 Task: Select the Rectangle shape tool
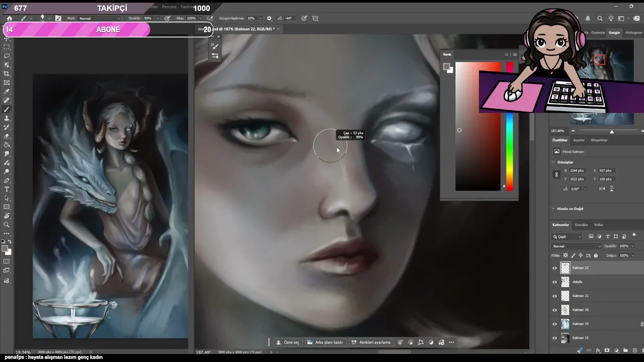pyautogui.click(x=7, y=207)
